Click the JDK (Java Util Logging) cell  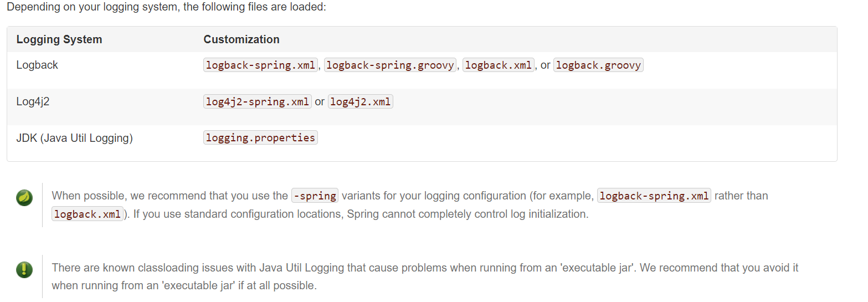(x=75, y=138)
